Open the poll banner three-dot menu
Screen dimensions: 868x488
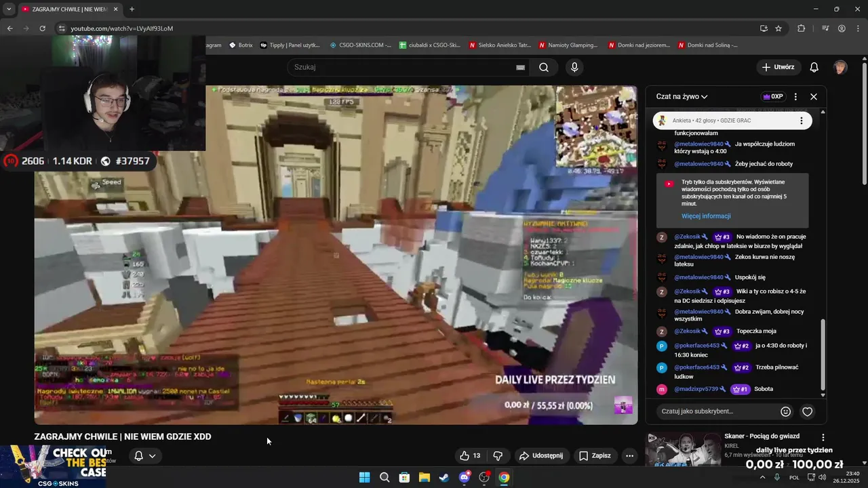(801, 121)
